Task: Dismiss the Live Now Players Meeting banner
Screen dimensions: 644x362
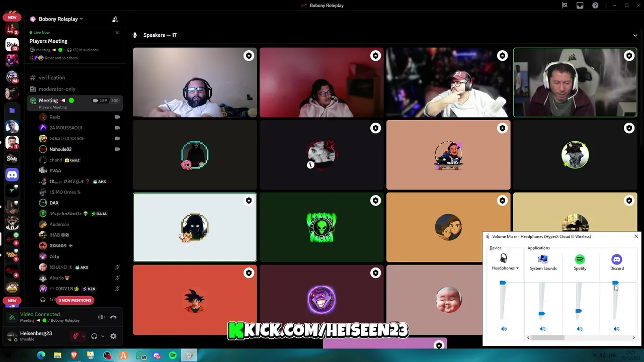Action: [117, 33]
